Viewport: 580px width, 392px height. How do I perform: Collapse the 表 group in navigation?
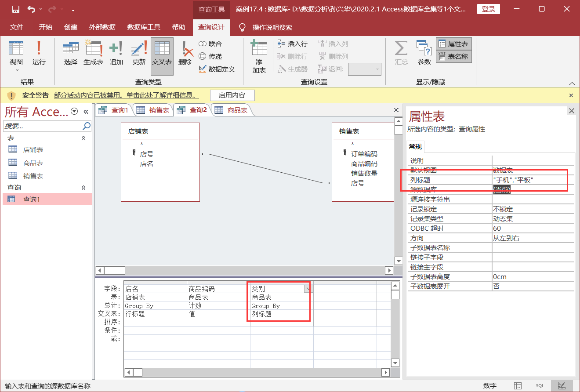[83, 138]
